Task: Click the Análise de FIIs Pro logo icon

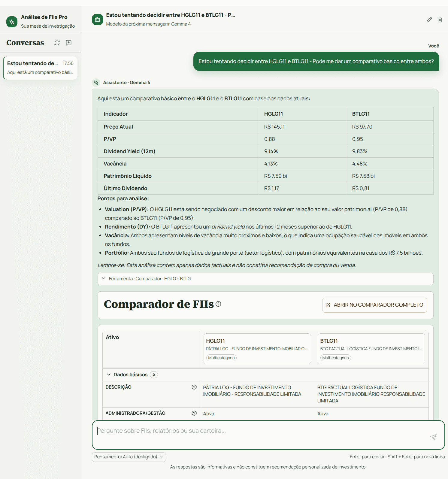Action: point(12,22)
